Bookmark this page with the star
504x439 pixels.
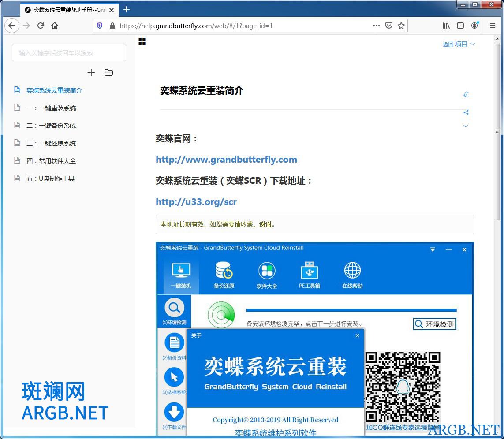coord(401,26)
